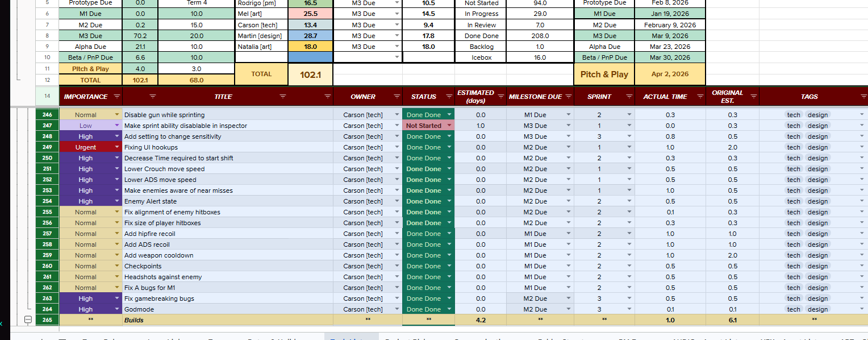Screen dimensions: 868x340
Task: Select the 6.1 original estimate in Builds row
Action: point(732,320)
